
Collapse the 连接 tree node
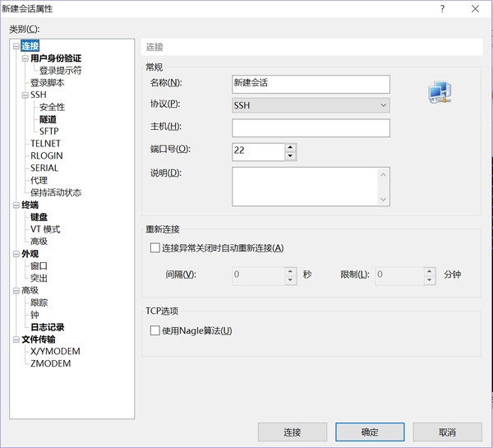coord(16,47)
